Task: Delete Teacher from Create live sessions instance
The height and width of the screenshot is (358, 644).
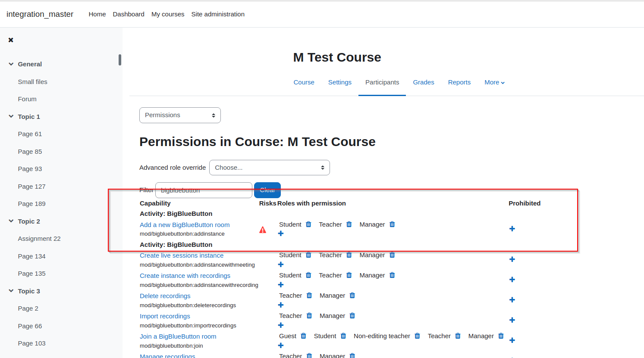Action: pyautogui.click(x=349, y=255)
